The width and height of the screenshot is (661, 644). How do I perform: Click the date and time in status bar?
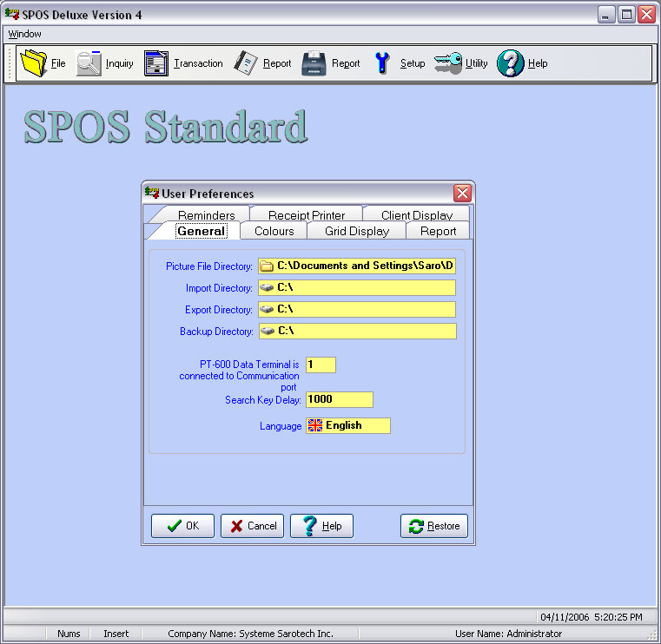(x=591, y=617)
